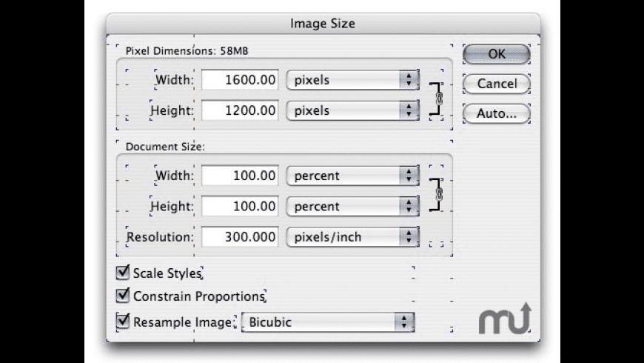
Task: Click the Pixel Dimensions Height field
Action: tap(240, 110)
